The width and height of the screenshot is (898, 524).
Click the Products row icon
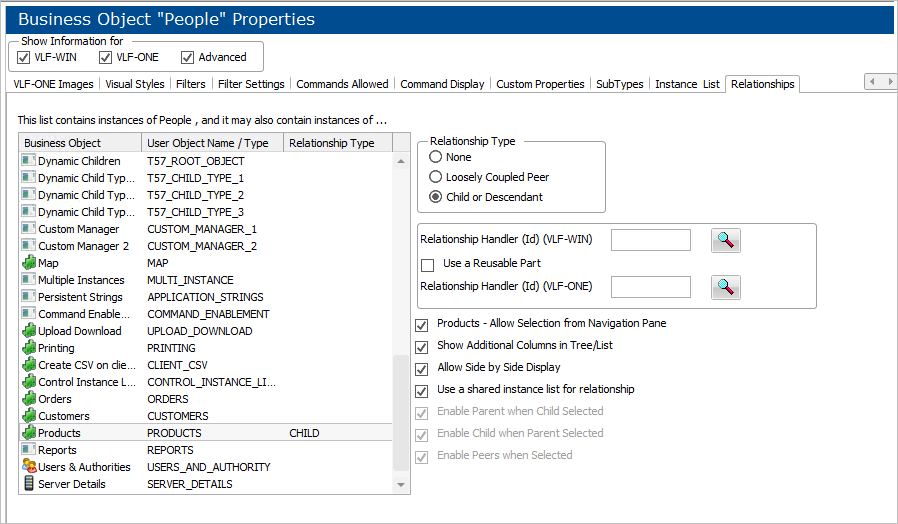pos(28,433)
